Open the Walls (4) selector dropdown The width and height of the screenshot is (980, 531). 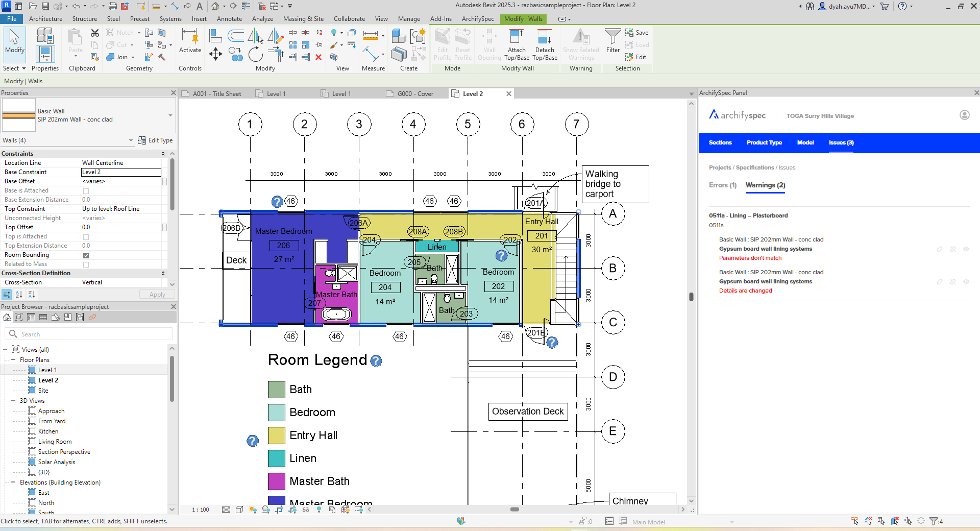(x=131, y=140)
